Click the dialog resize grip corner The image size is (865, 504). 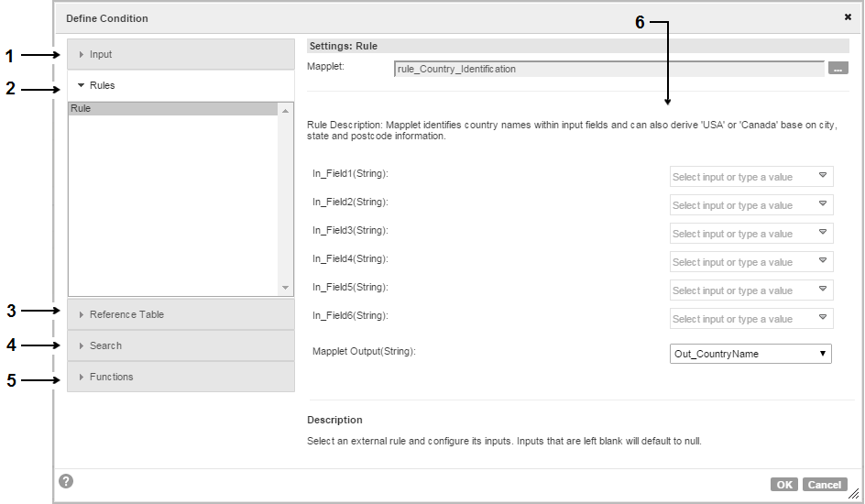tap(854, 494)
